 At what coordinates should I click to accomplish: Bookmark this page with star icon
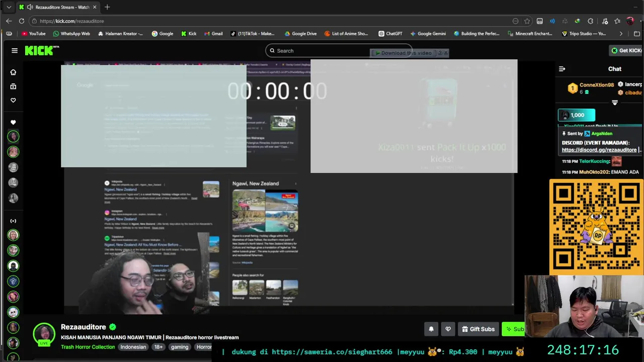tap(527, 21)
